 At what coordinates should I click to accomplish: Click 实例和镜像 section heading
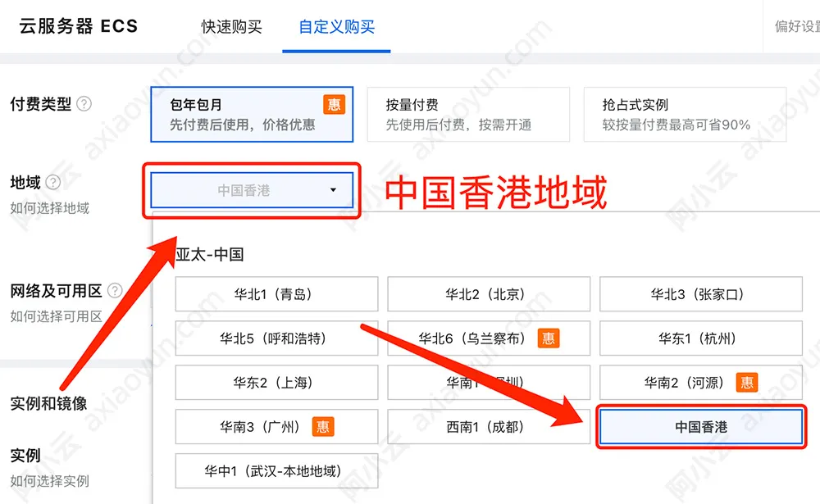point(48,403)
